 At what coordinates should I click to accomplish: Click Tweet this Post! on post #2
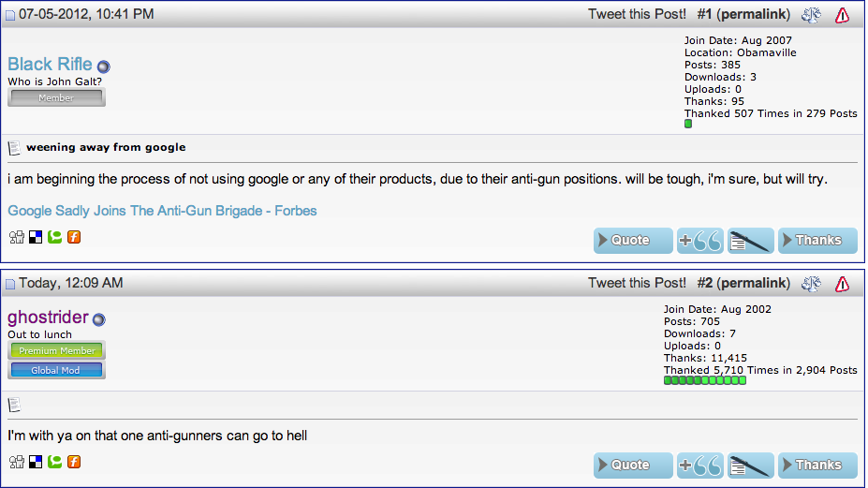[637, 283]
